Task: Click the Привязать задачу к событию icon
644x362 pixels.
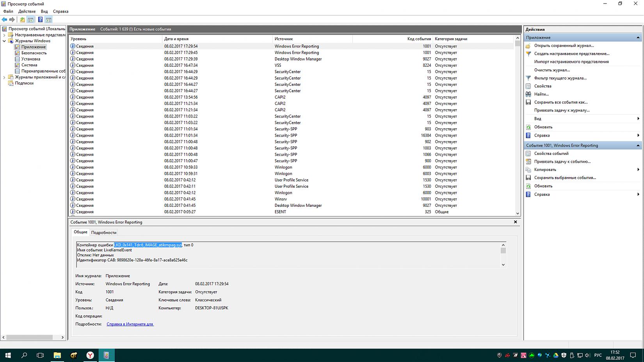Action: click(x=528, y=161)
